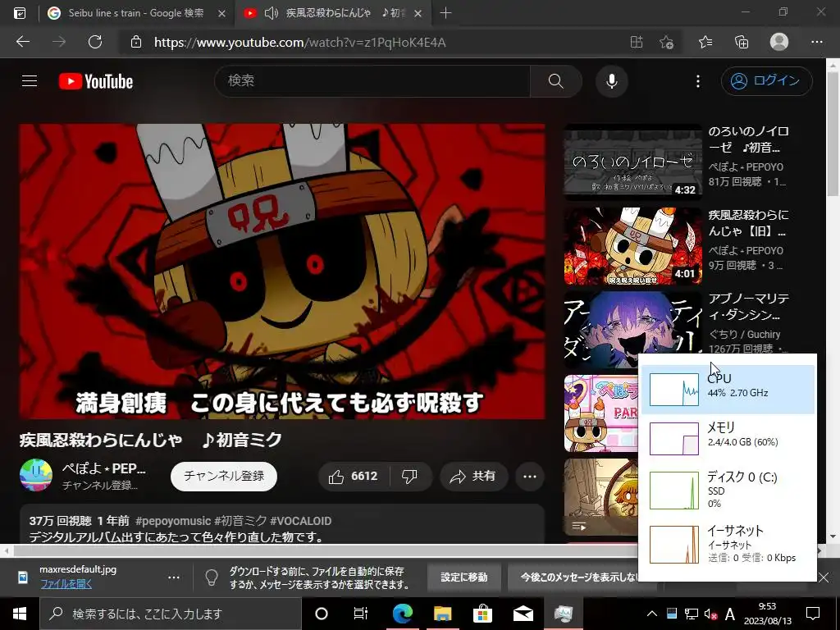This screenshot has width=840, height=630.
Task: Open Mail app from taskbar
Action: 523,614
